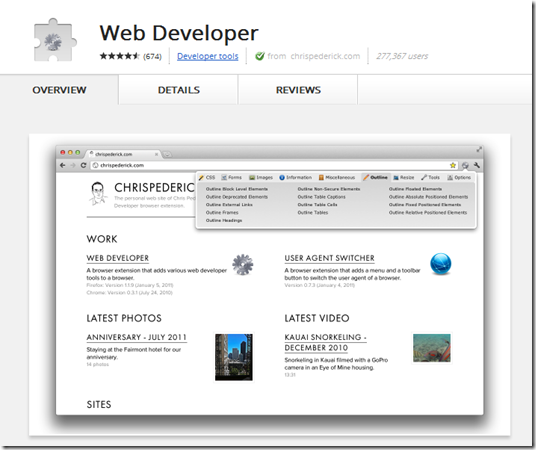Open the Forms tab in extension popup
Viewport: 536px width, 450px height.
click(x=231, y=177)
